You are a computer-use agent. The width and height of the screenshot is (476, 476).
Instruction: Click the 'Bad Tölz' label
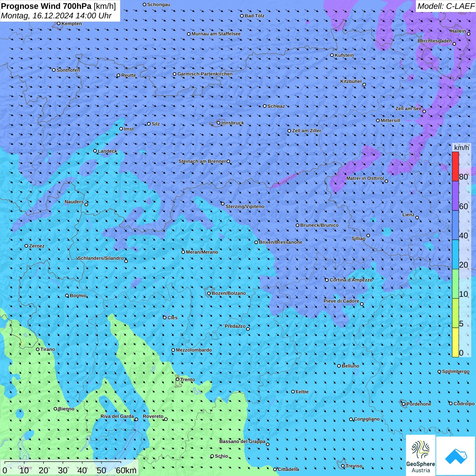pos(255,16)
